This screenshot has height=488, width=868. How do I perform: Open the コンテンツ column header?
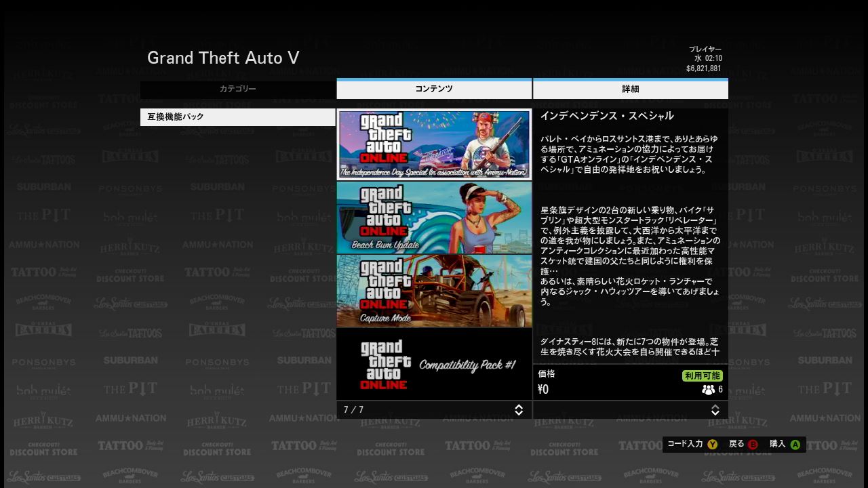[x=434, y=89]
